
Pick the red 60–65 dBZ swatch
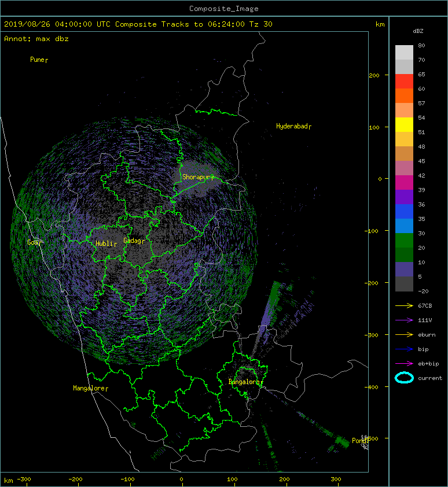click(x=404, y=82)
